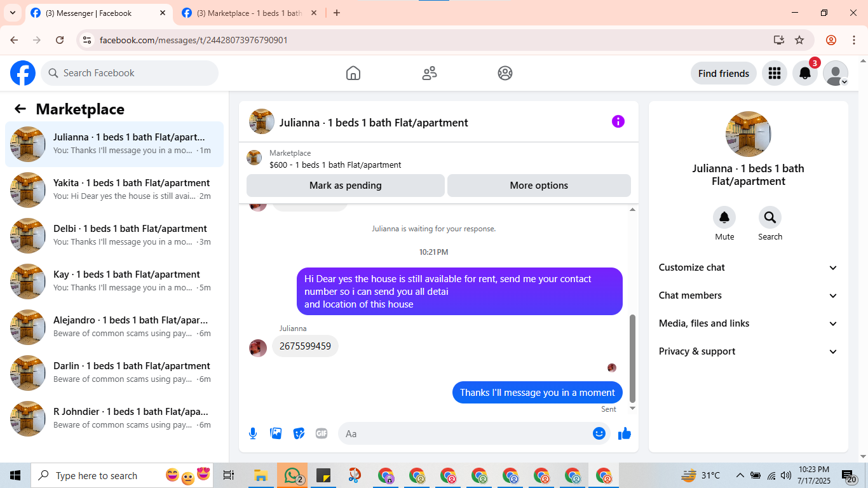Open the R Johndier conversation
Screen dimensions: 868x488
(x=114, y=419)
